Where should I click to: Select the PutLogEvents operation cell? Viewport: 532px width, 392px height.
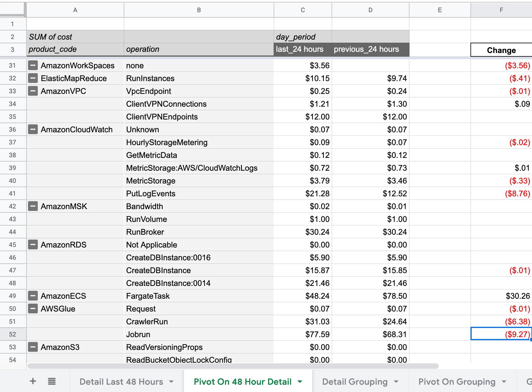[x=199, y=193]
